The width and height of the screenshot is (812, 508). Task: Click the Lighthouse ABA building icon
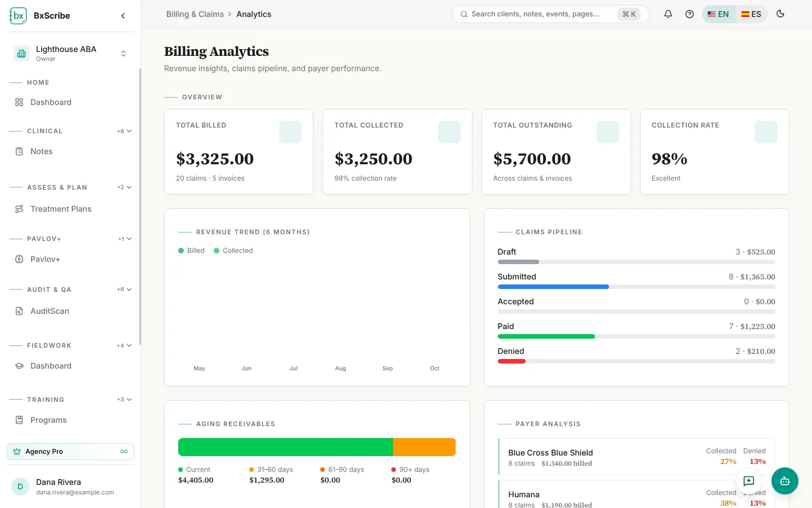pyautogui.click(x=21, y=54)
